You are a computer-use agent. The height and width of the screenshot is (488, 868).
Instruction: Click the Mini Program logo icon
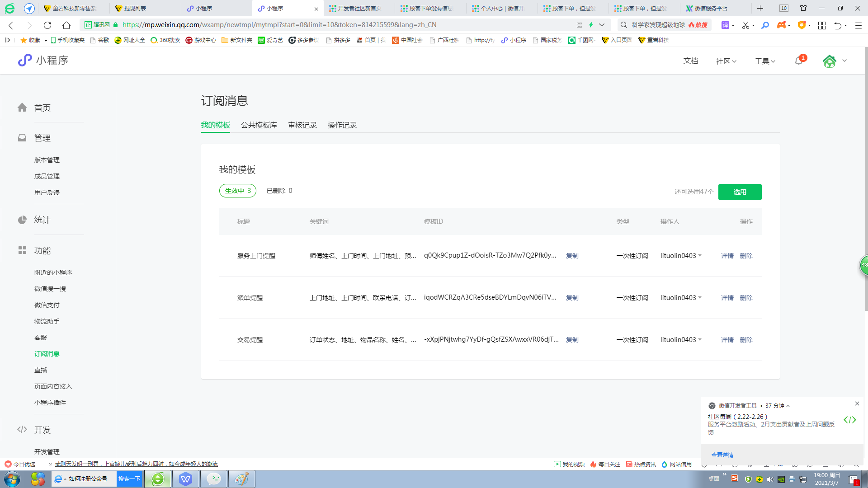click(25, 60)
